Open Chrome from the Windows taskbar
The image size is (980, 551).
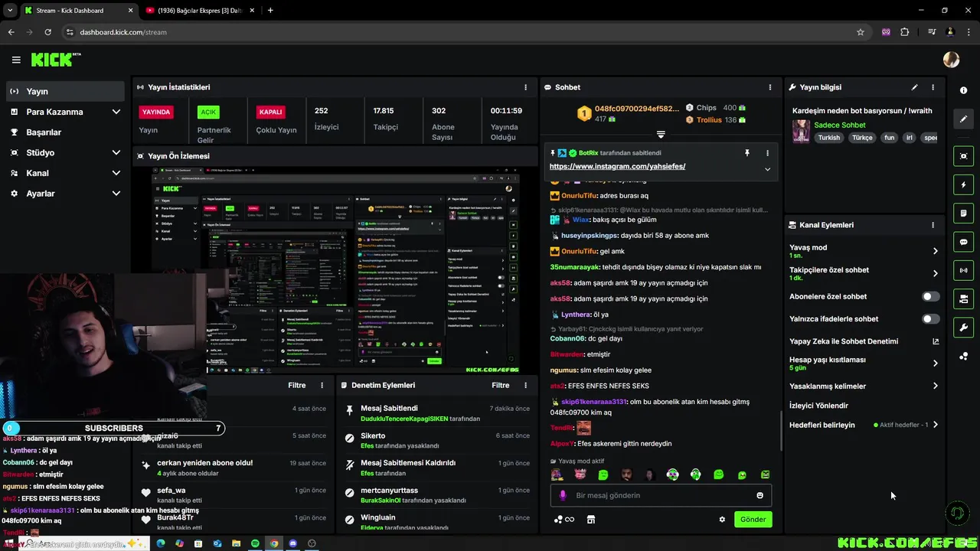tap(273, 543)
